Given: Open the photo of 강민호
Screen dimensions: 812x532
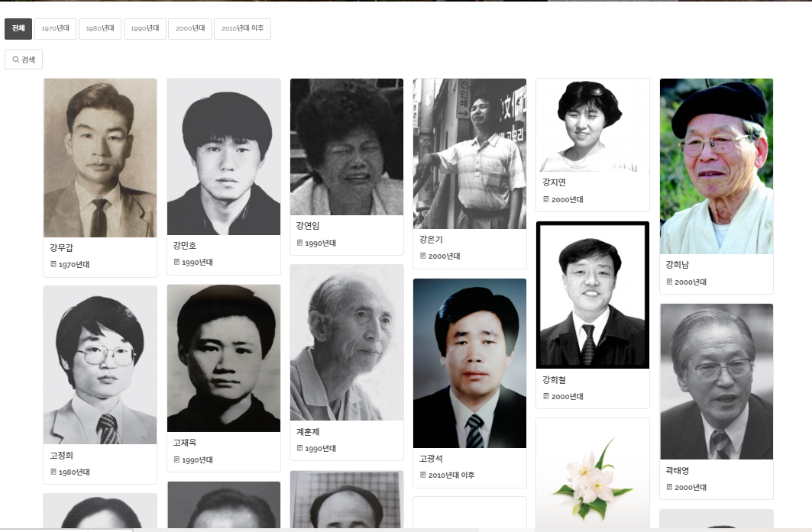Looking at the screenshot, I should (x=224, y=156).
